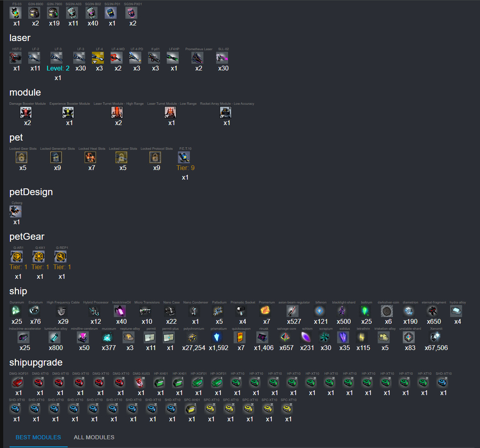
Task: Click the Xenomit resource icon
Action: [x=435, y=337]
